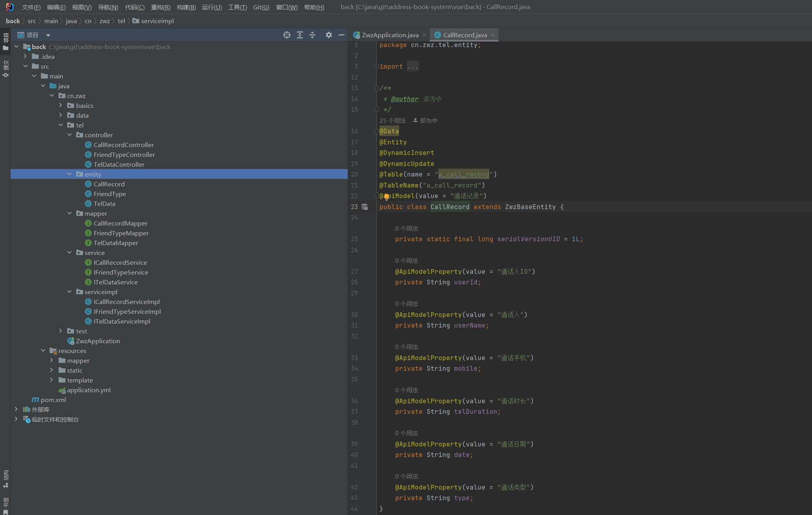
Task: Open application.yml in project tree
Action: click(x=89, y=390)
